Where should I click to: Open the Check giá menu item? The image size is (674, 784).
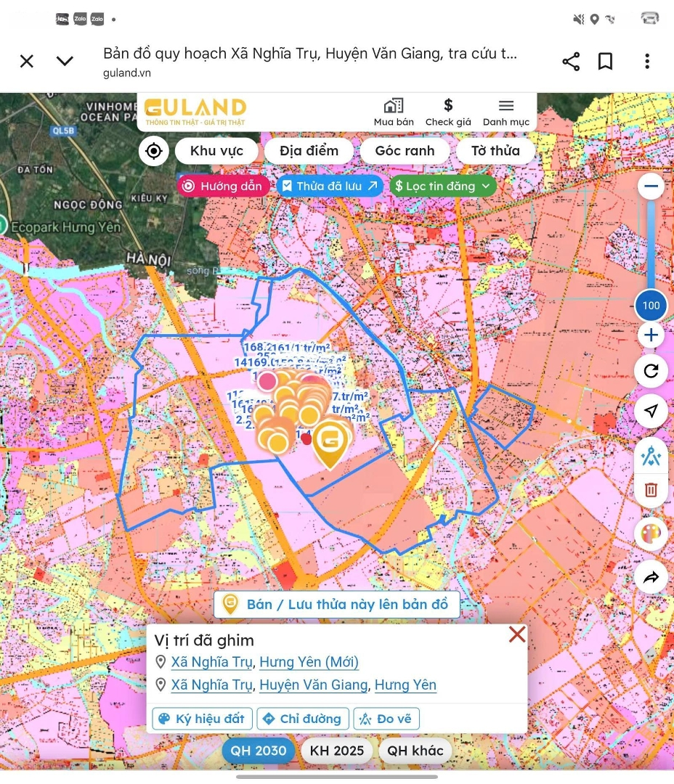click(448, 113)
